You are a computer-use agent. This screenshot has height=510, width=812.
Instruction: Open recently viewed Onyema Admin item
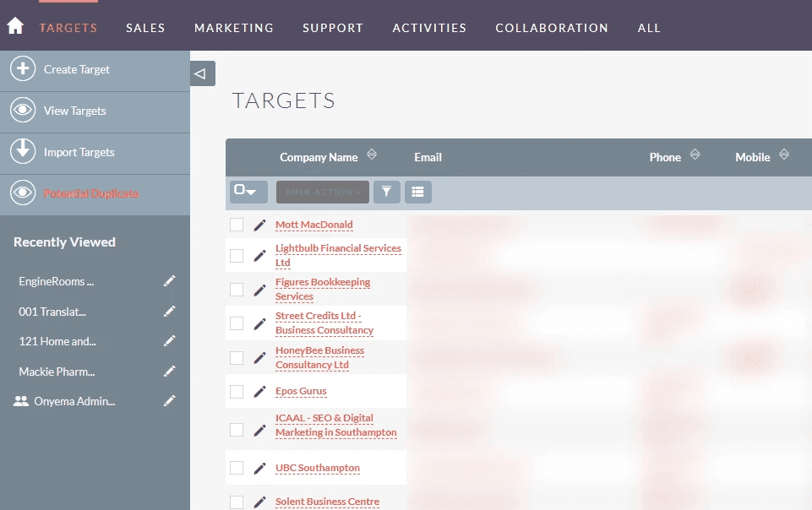point(74,401)
